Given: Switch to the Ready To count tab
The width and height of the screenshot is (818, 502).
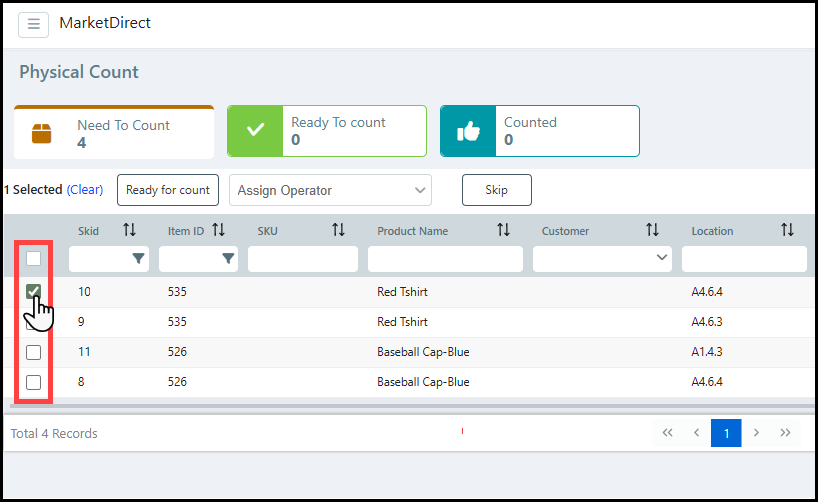Looking at the screenshot, I should click(326, 131).
